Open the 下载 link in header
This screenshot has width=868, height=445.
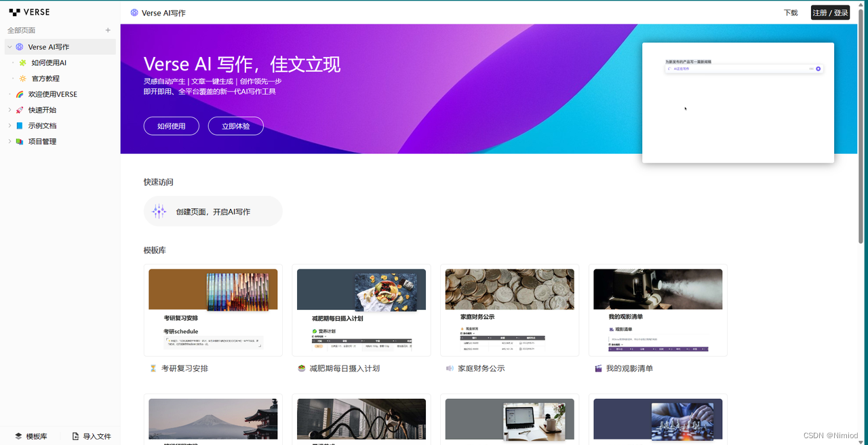[791, 13]
